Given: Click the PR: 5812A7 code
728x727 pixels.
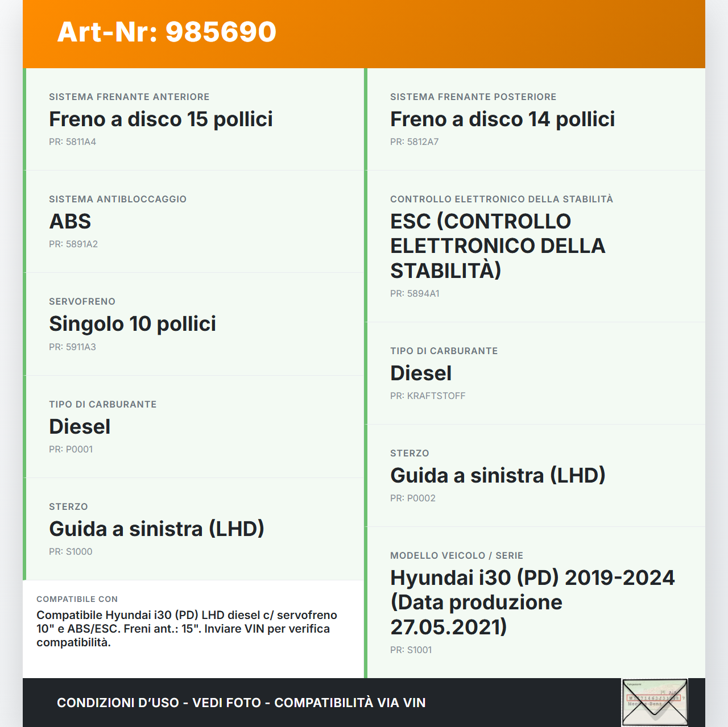Looking at the screenshot, I should 414,142.
